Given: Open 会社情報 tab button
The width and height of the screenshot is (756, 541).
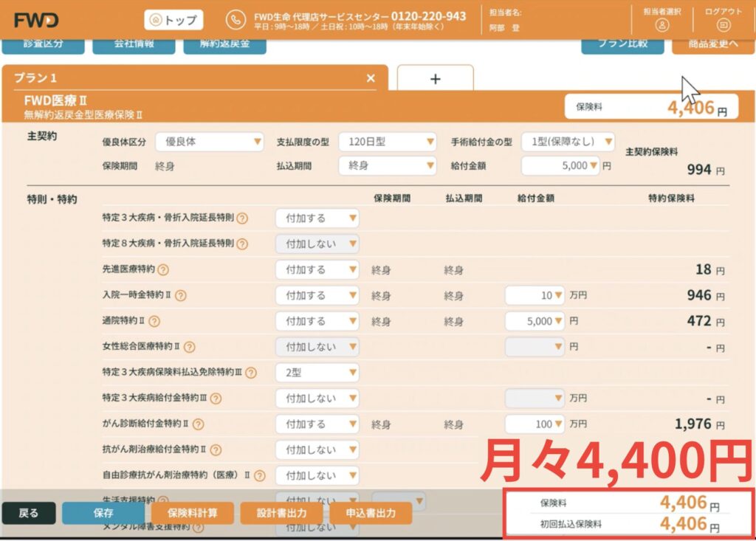Looking at the screenshot, I should tap(134, 44).
